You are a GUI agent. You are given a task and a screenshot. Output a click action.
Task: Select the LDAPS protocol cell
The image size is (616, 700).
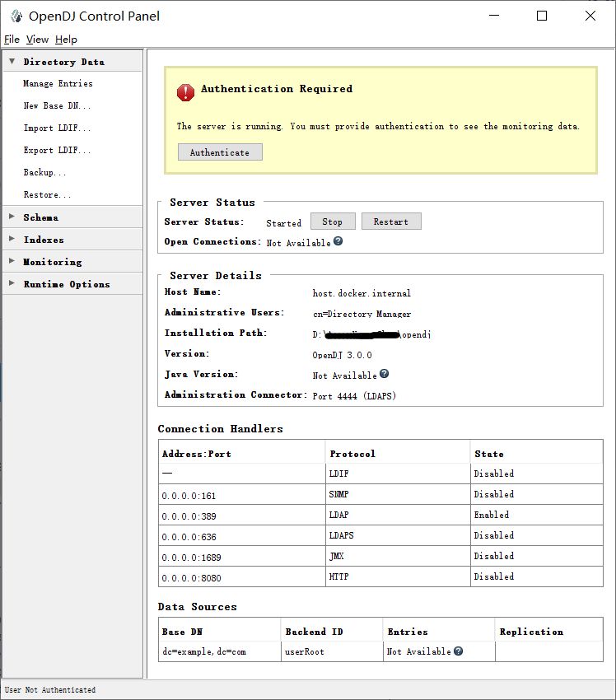coord(398,536)
